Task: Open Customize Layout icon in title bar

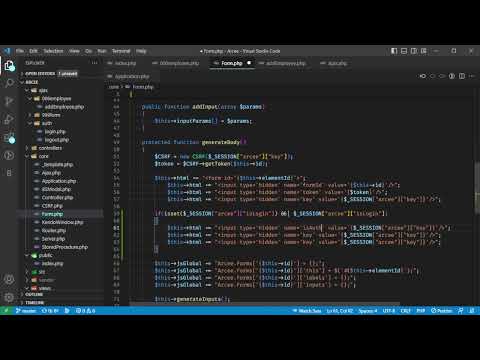Action: [424, 51]
